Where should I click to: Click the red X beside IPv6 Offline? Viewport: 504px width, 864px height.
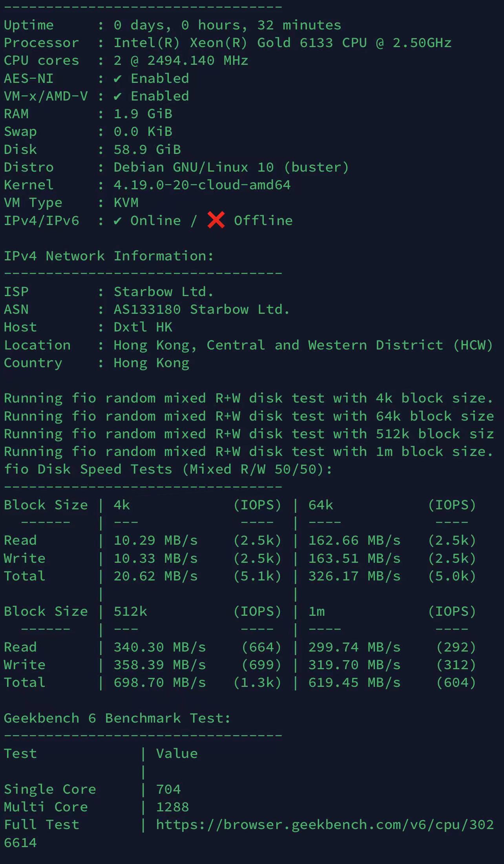(x=216, y=220)
